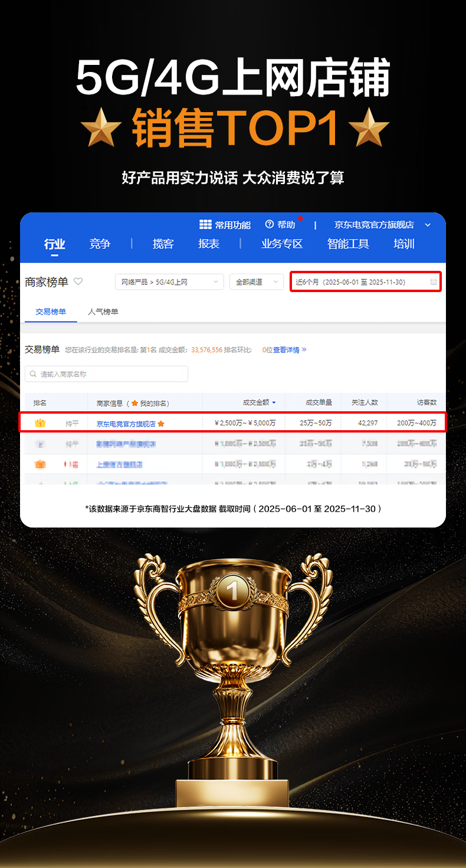Viewport: 466px width, 868px height.
Task: Click the 请输入商家名称 search field
Action: pos(106,374)
